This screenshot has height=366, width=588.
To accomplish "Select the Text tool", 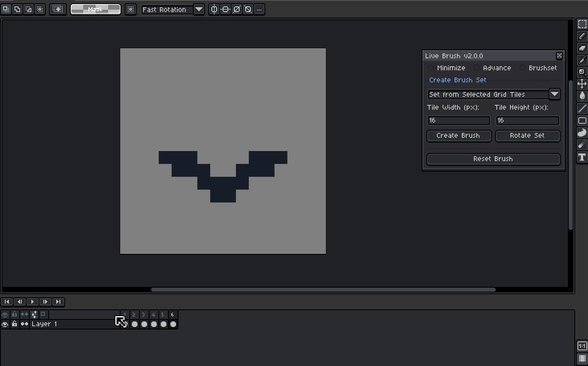I will 582,157.
